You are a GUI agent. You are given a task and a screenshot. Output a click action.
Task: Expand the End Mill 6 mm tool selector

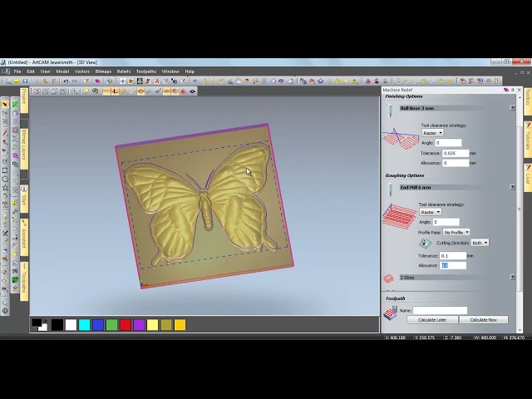pos(512,187)
